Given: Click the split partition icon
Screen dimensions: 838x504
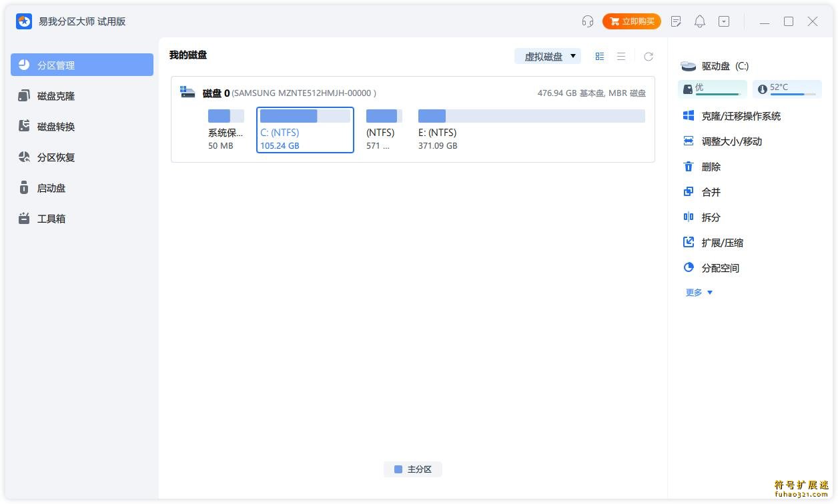Looking at the screenshot, I should click(689, 217).
